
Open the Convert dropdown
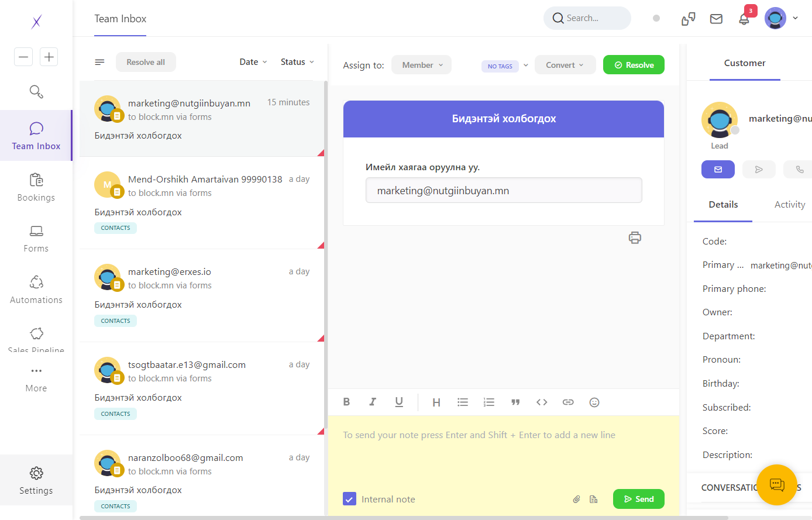click(x=565, y=65)
